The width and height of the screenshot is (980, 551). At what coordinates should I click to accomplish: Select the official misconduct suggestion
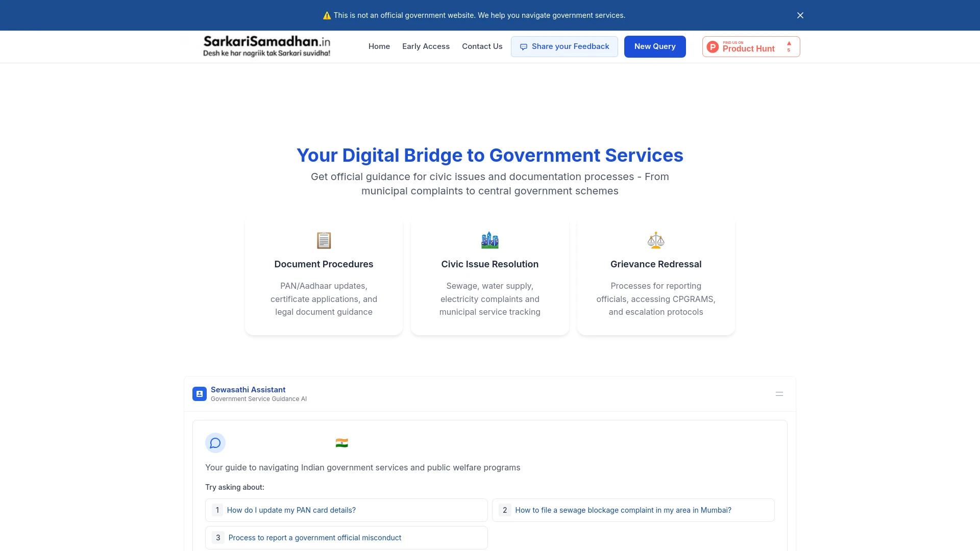click(346, 537)
